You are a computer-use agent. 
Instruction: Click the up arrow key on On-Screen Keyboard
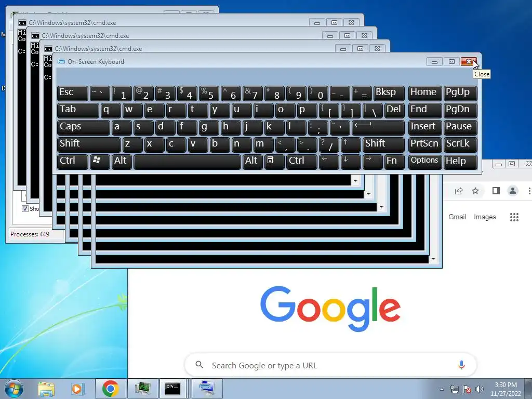(x=351, y=144)
